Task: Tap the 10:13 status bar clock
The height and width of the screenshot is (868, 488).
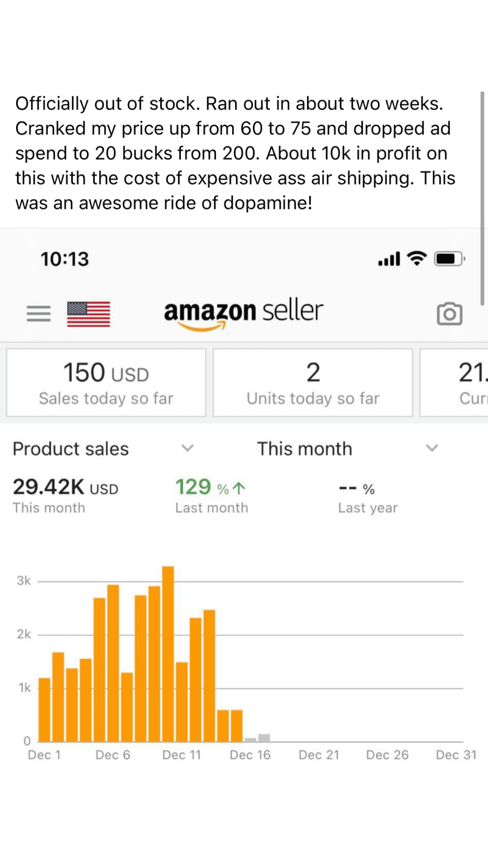Action: (x=65, y=259)
